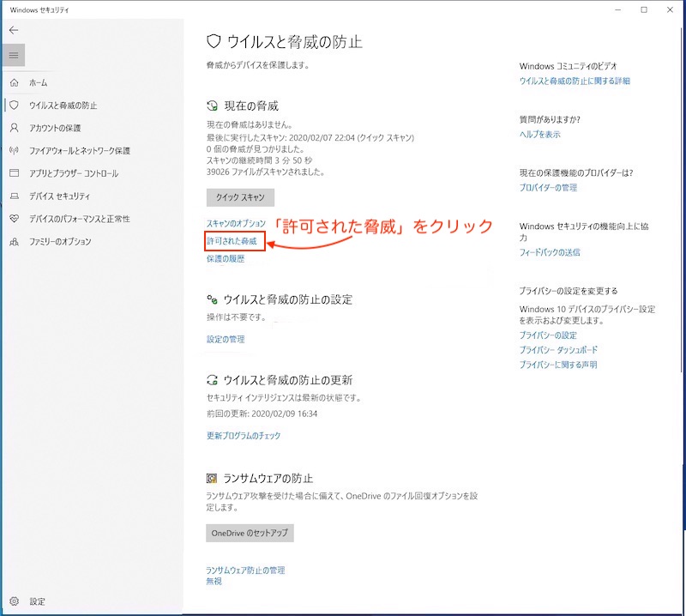Click the フィードバックの送信 link

point(550,252)
